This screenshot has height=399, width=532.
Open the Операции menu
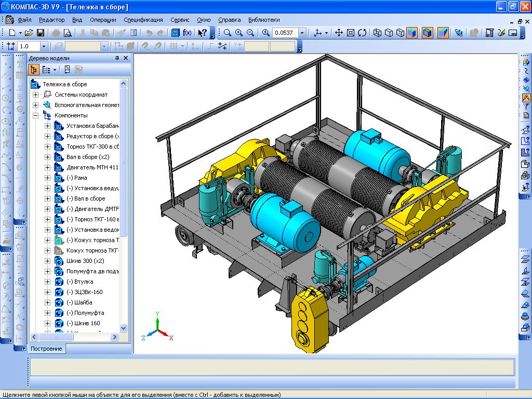pos(103,20)
